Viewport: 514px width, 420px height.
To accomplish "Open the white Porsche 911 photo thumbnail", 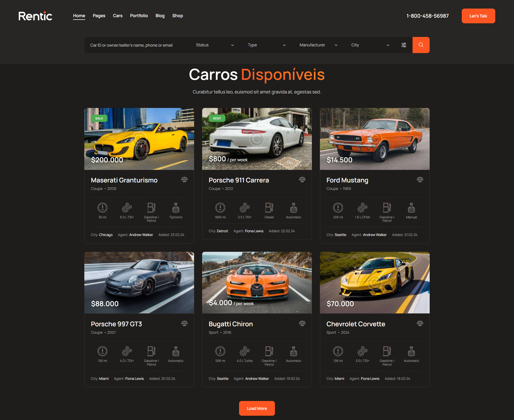I will (x=257, y=139).
